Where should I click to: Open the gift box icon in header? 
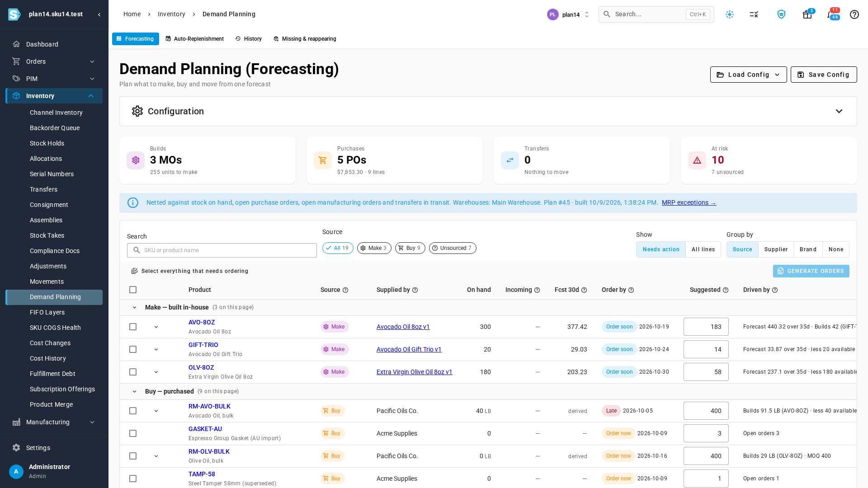click(807, 14)
